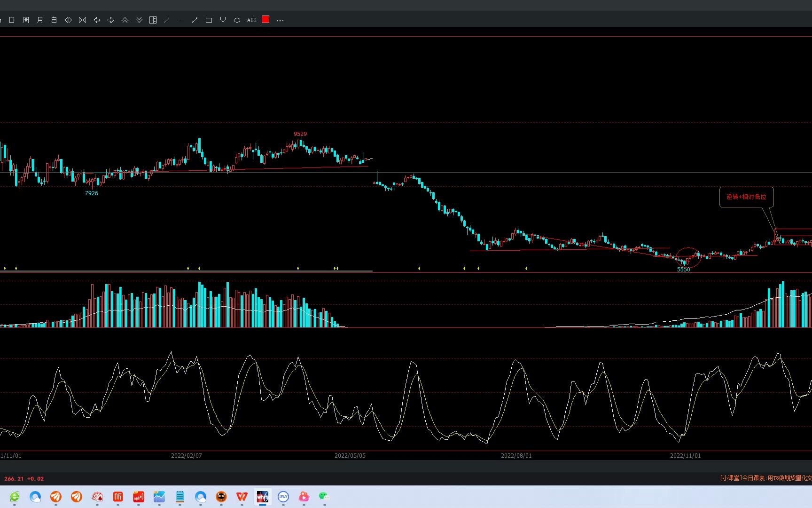The height and width of the screenshot is (508, 812).
Task: Select the arc (U) drawing tool
Action: 223,20
